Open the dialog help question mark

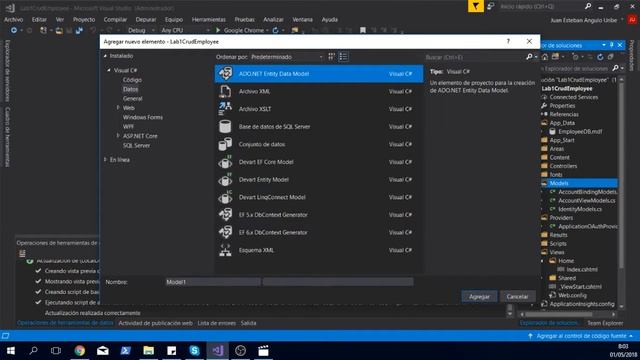(508, 41)
